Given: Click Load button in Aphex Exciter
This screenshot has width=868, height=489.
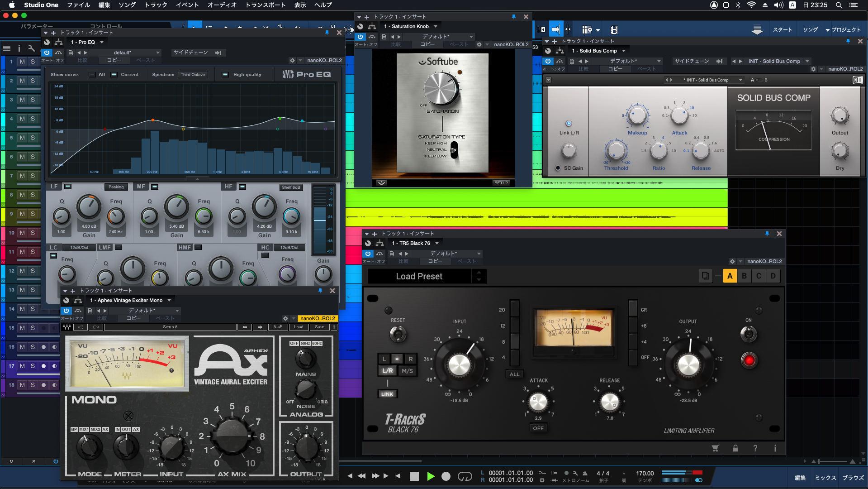Looking at the screenshot, I should (x=299, y=327).
